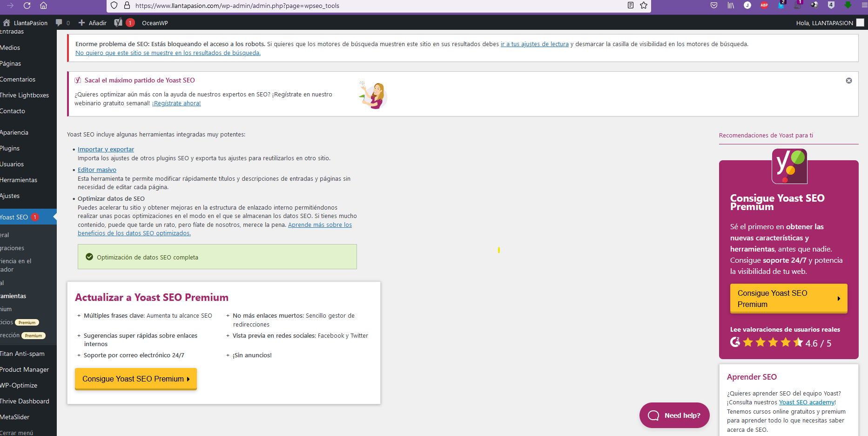Toggle reader view icon in address bar

(x=631, y=6)
